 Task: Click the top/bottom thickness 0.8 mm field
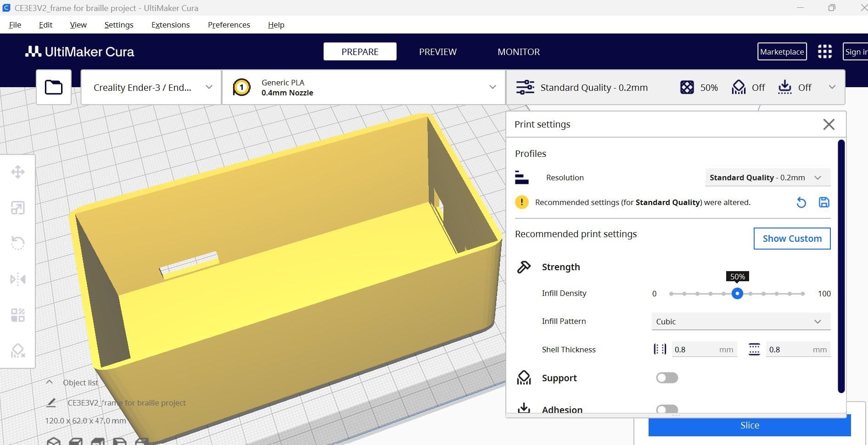pos(798,350)
